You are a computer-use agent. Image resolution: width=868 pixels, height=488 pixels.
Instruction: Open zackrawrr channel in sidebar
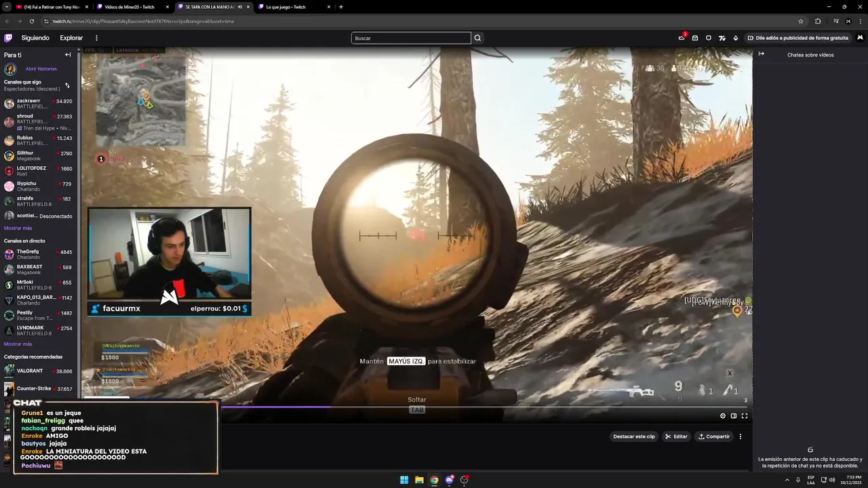click(38, 104)
